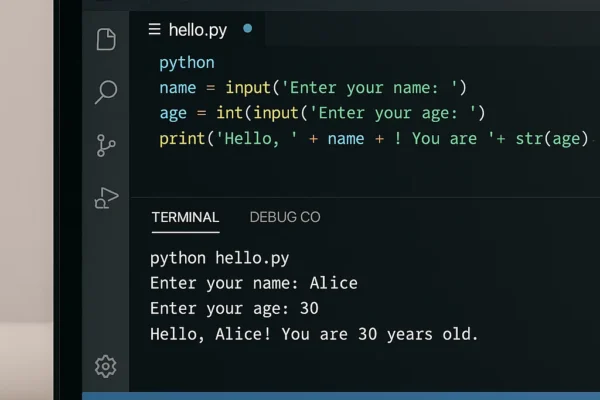Open the Explorer files icon

pyautogui.click(x=106, y=39)
